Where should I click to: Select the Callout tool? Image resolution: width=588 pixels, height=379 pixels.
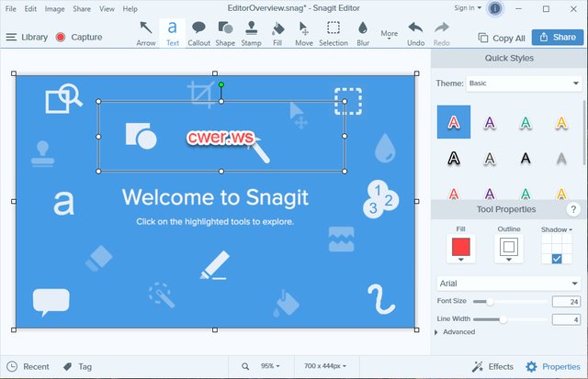coord(198,32)
